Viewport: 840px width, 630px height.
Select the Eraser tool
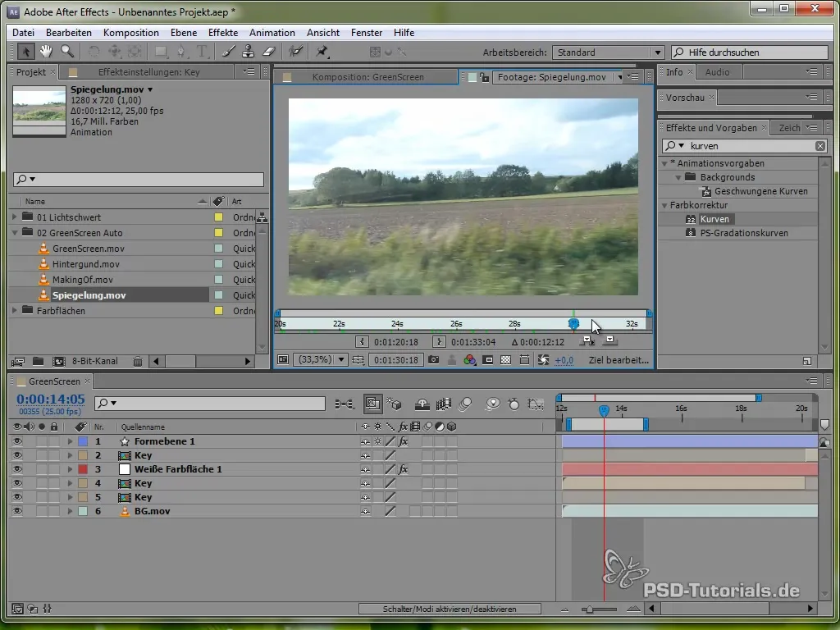click(x=268, y=52)
